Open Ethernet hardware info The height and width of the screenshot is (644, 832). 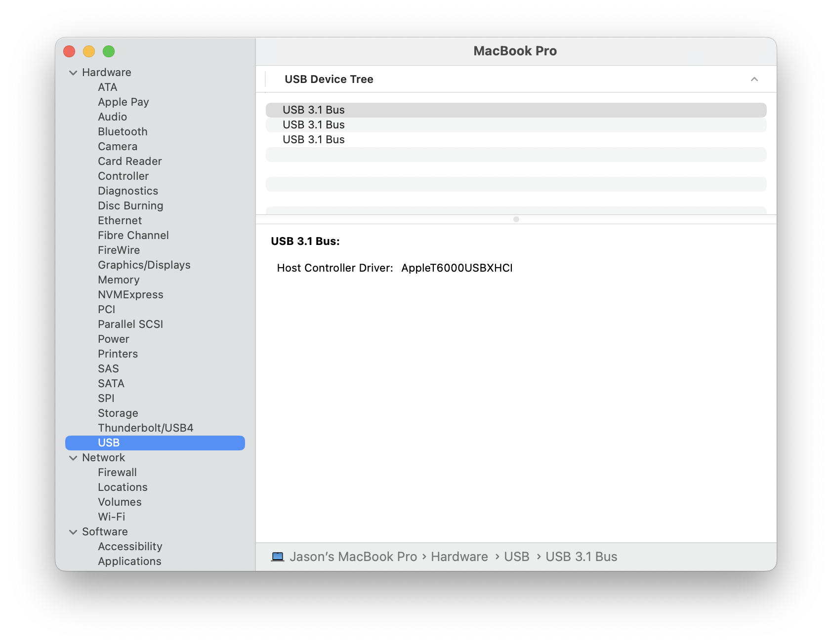pyautogui.click(x=120, y=221)
